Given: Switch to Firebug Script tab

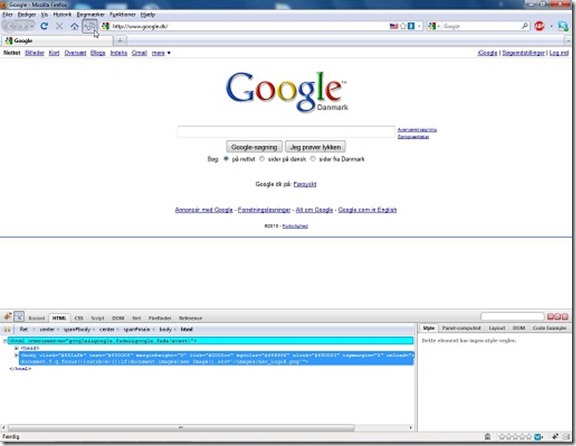Looking at the screenshot, I should (x=97, y=318).
